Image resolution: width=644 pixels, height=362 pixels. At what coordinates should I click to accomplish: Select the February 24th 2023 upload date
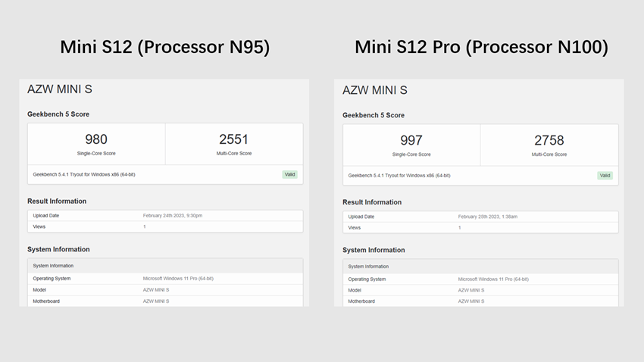tap(173, 215)
